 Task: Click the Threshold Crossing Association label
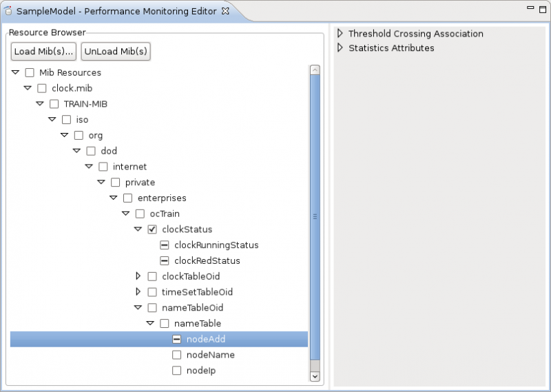(x=416, y=34)
